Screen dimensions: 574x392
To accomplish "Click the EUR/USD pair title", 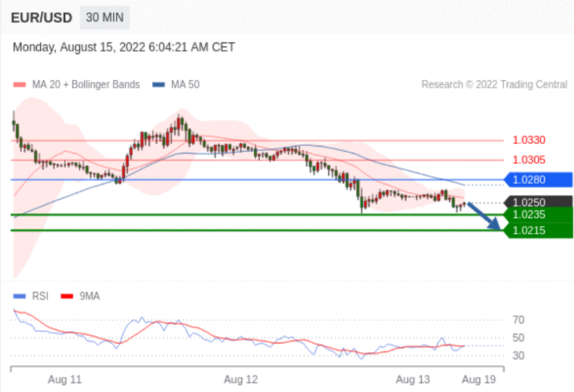I will pyautogui.click(x=41, y=18).
